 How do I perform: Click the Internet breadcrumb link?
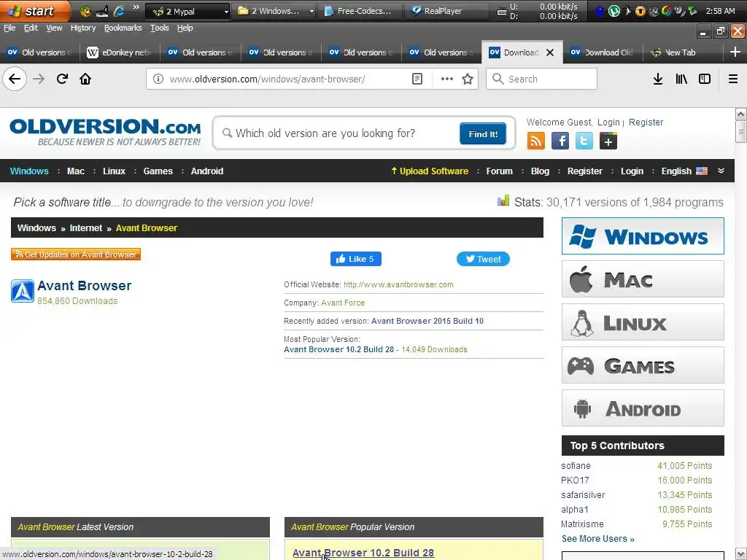click(86, 228)
